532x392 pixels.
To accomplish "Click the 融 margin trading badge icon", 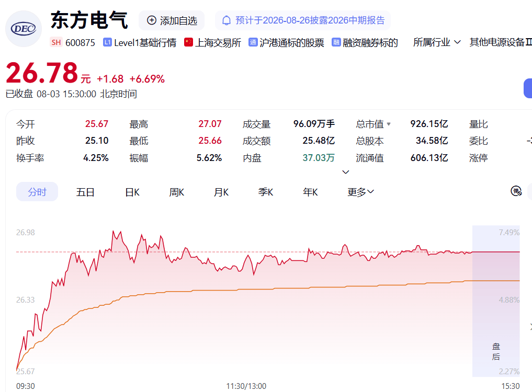I will click(336, 42).
